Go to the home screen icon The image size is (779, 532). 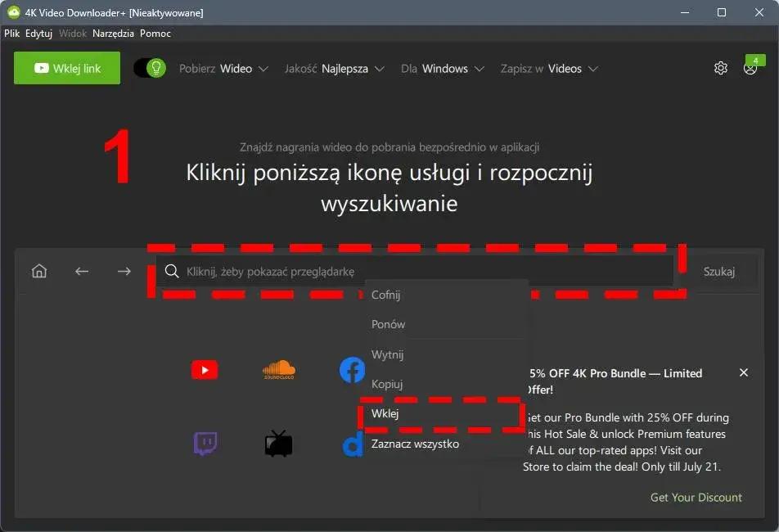coord(38,271)
